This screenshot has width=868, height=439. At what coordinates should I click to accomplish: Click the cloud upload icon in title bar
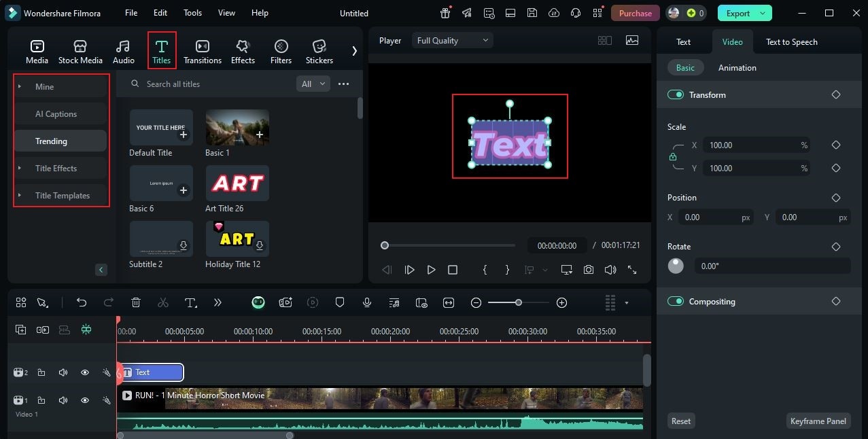click(554, 13)
